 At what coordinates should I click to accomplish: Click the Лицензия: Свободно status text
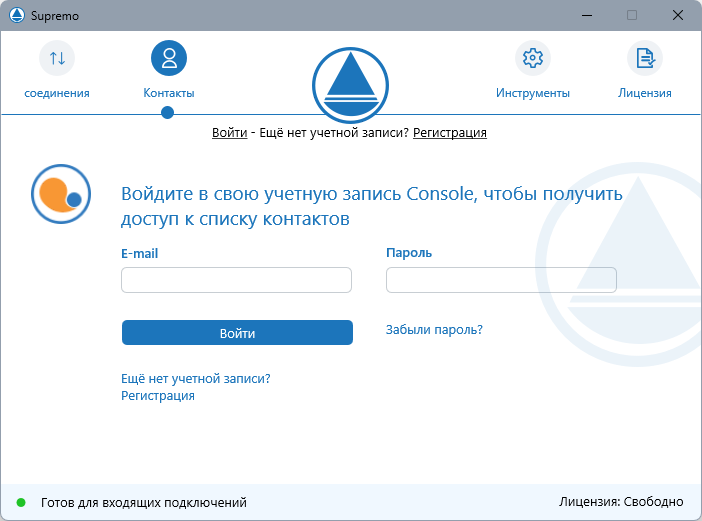621,502
